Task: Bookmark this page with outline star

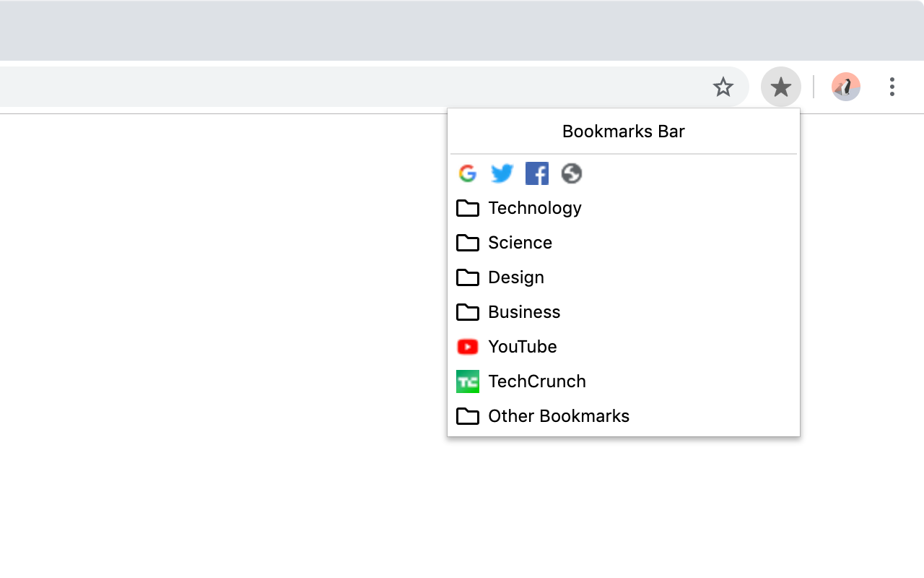Action: click(723, 87)
